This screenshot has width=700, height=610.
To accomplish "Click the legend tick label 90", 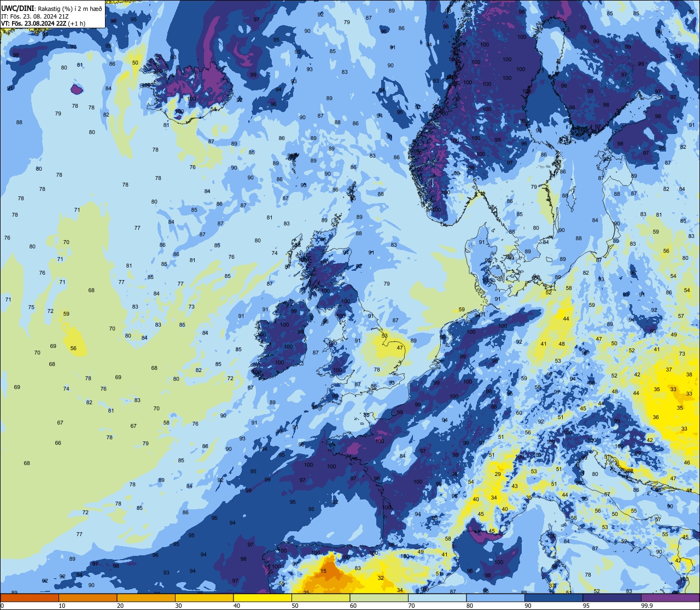I will coord(528,606).
